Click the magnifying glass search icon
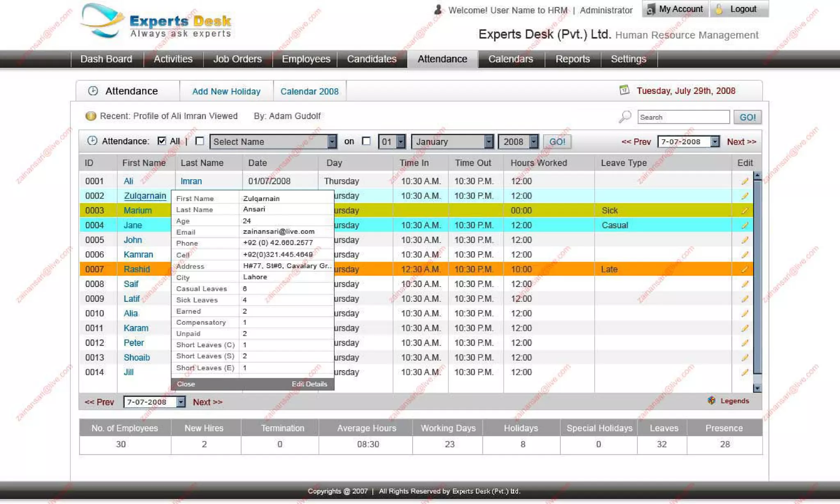 pos(625,117)
